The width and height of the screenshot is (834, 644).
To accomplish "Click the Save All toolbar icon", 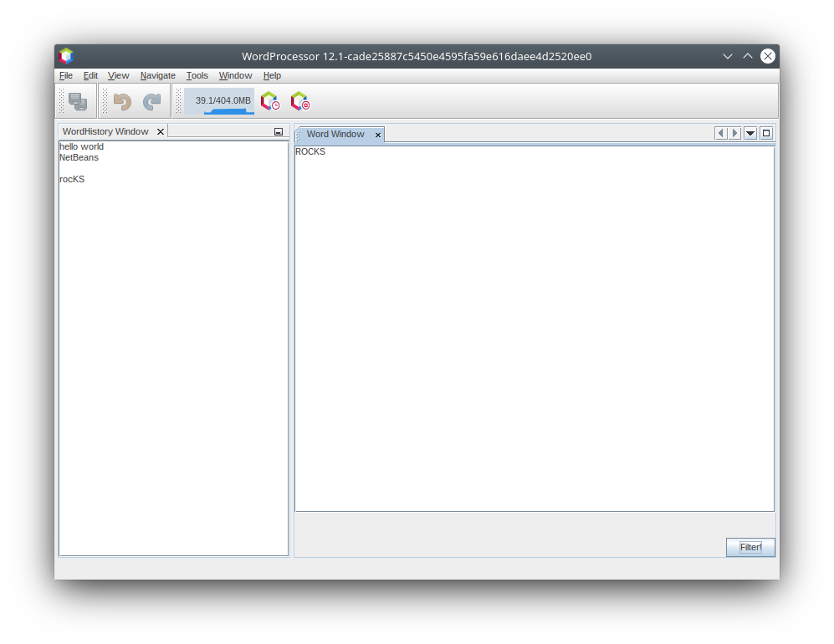I will [x=78, y=101].
